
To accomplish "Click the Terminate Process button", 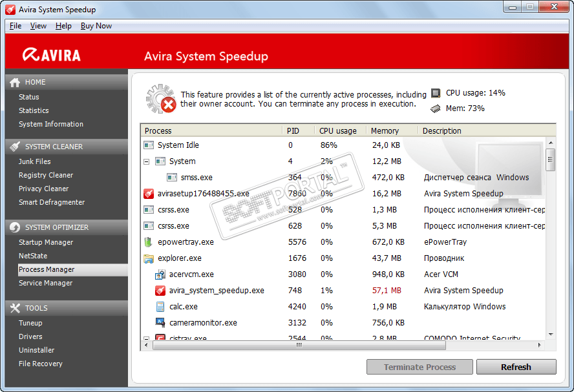I will (420, 367).
